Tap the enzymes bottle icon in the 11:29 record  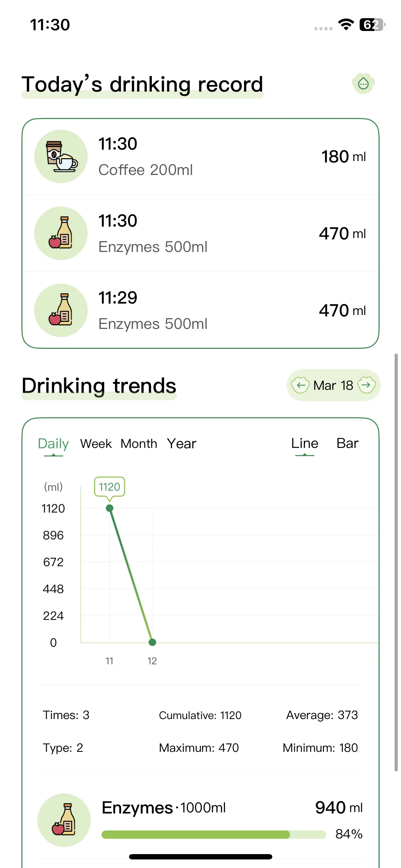pos(61,310)
